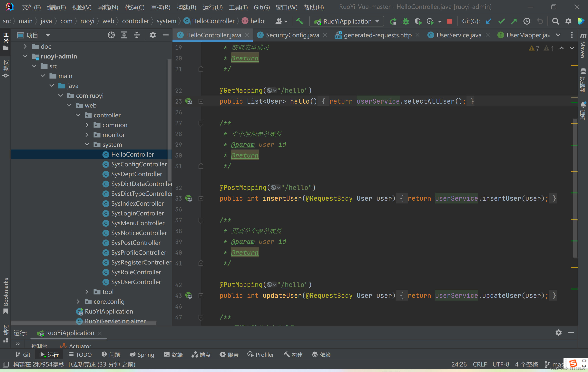Switch to the SecurityConfig.java tab

click(292, 35)
